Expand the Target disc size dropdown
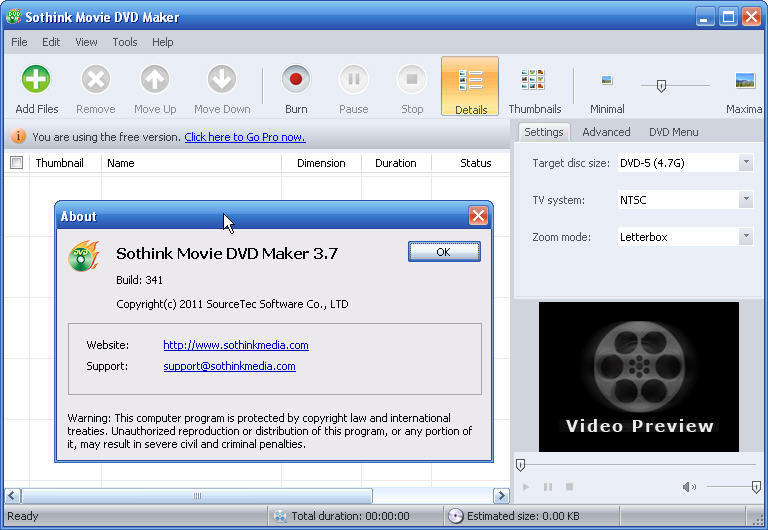The height and width of the screenshot is (530, 768). click(745, 163)
